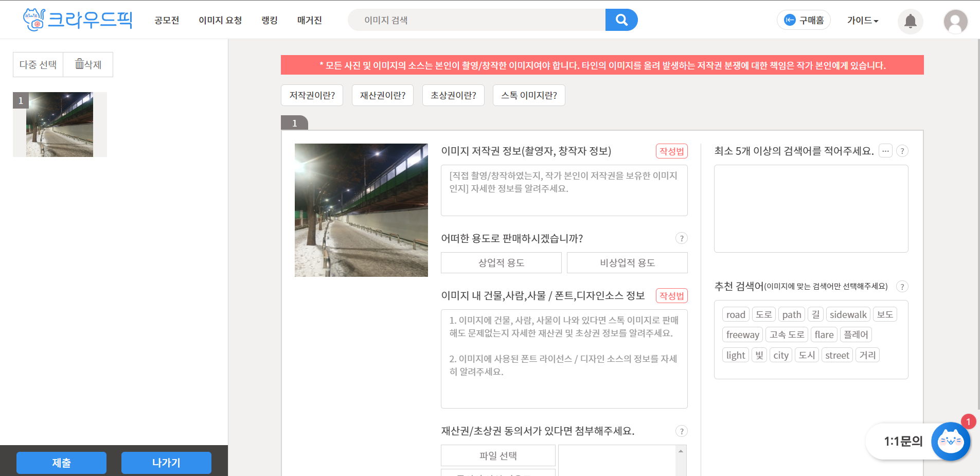Toggle the road keyword tag
Screen dimensions: 980x476
coord(735,314)
